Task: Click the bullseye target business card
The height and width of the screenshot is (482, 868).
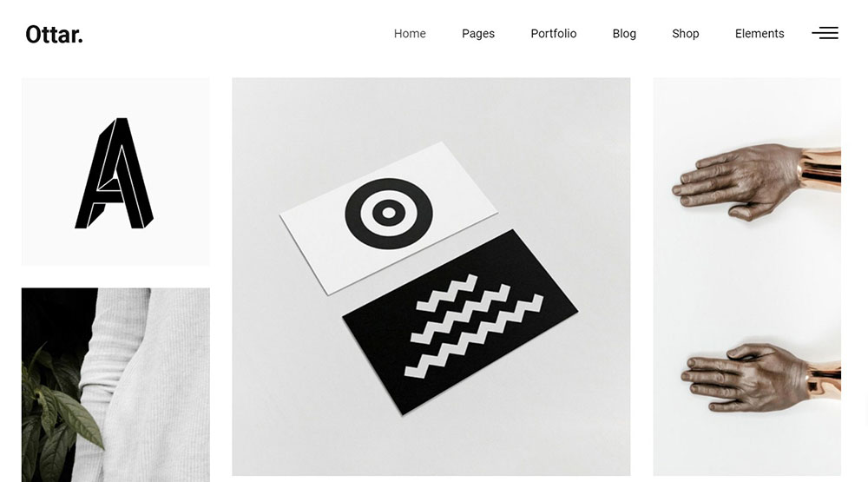Action: click(388, 218)
